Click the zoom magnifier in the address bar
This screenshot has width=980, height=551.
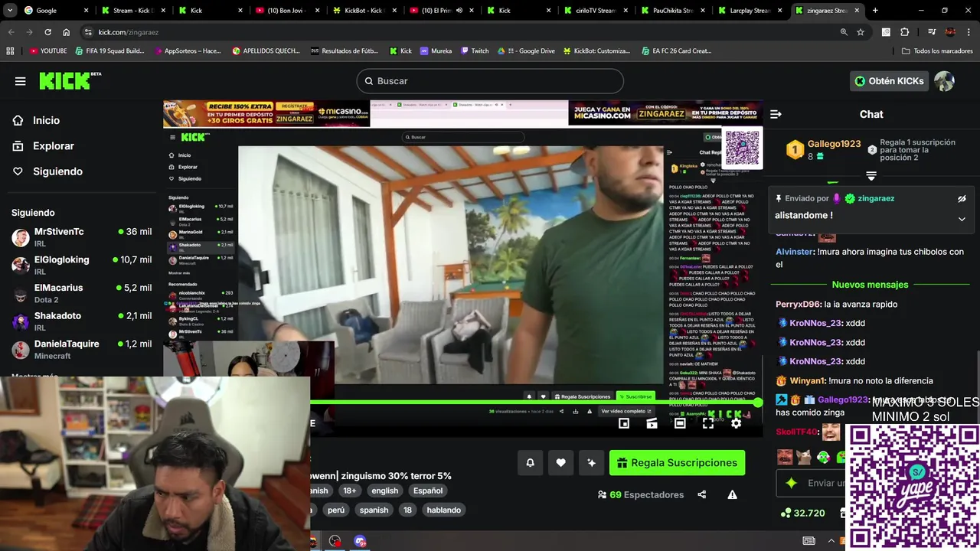click(x=844, y=32)
